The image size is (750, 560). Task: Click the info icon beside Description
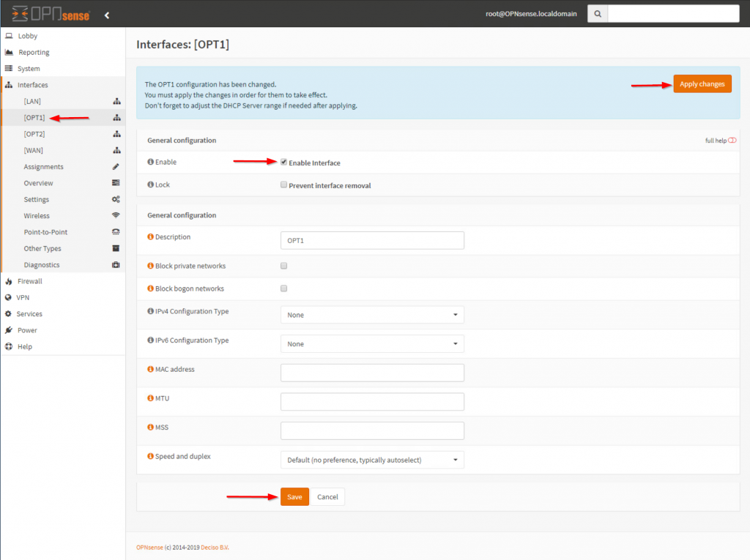pos(151,237)
